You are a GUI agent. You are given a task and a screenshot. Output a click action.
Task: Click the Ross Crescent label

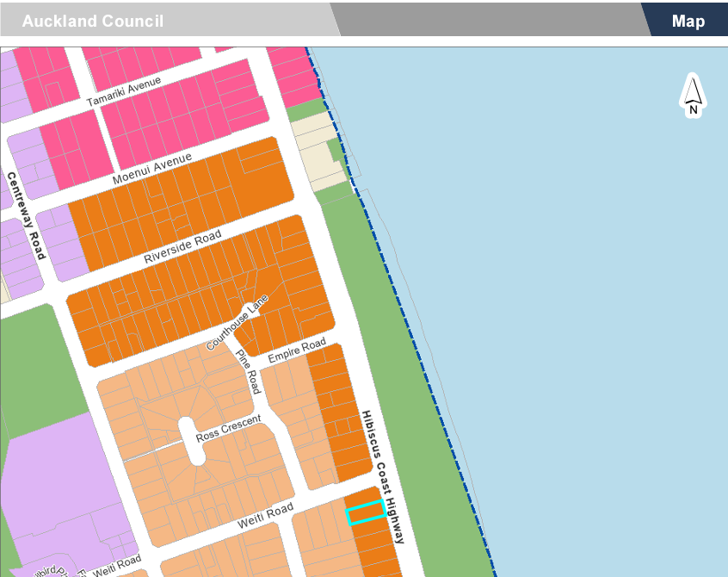[227, 427]
